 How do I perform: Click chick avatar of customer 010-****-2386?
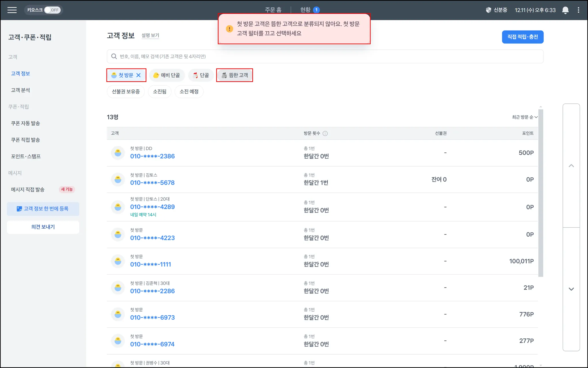(118, 153)
